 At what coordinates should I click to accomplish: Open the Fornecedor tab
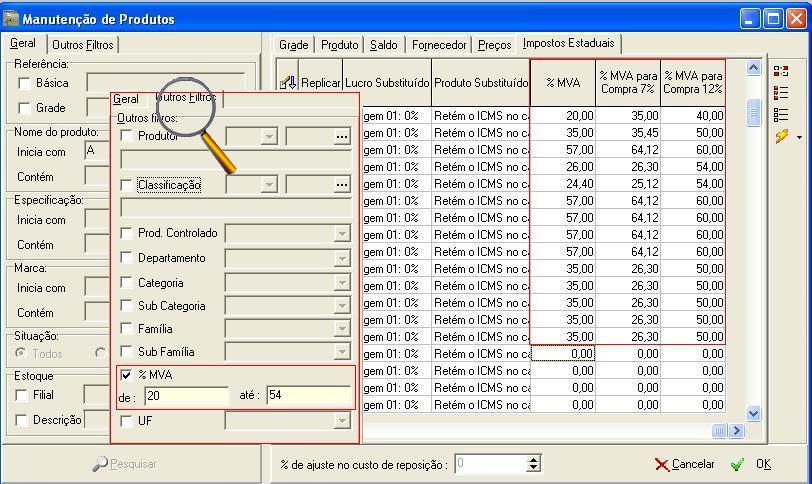[439, 45]
